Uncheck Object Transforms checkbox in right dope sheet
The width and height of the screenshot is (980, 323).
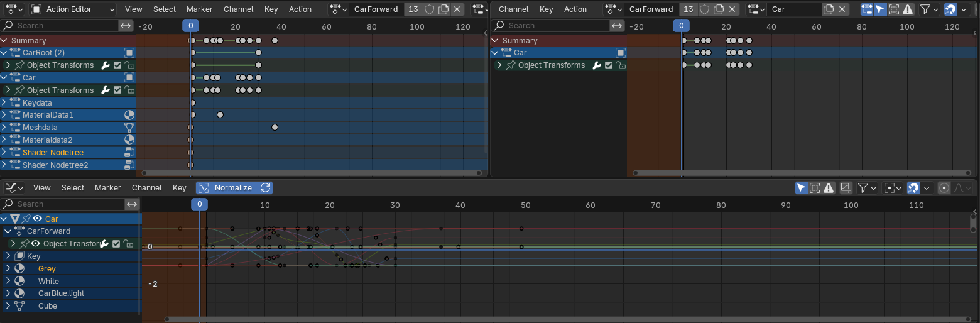609,65
